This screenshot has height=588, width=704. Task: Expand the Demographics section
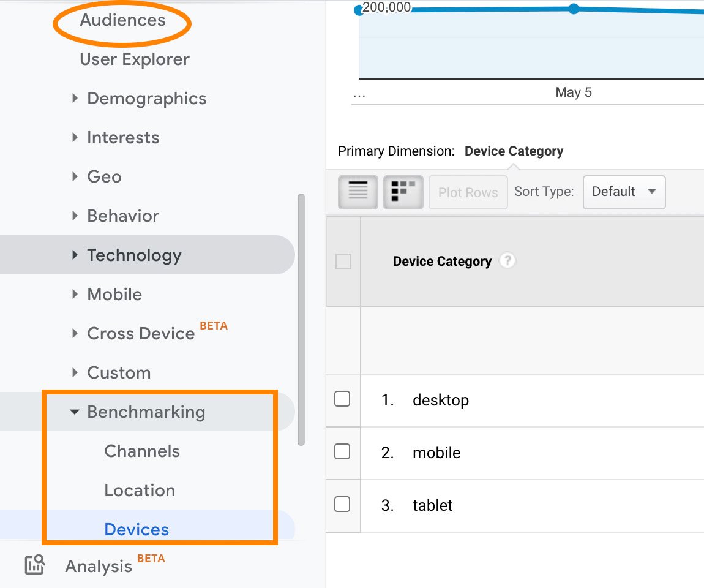point(146,99)
